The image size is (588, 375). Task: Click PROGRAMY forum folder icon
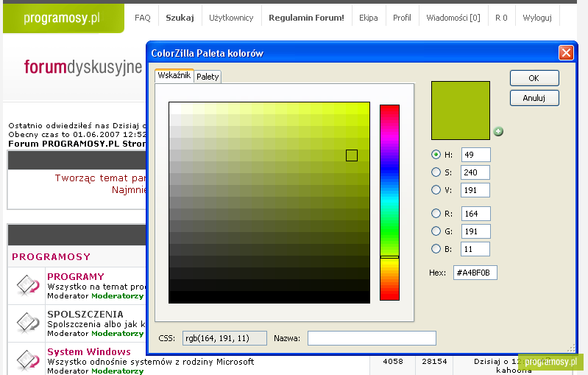[27, 285]
